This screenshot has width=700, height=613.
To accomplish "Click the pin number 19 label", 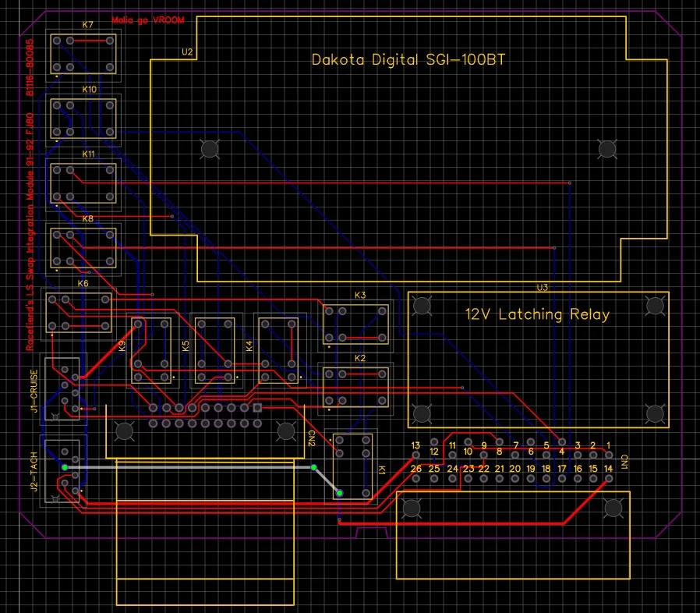I will [x=531, y=469].
